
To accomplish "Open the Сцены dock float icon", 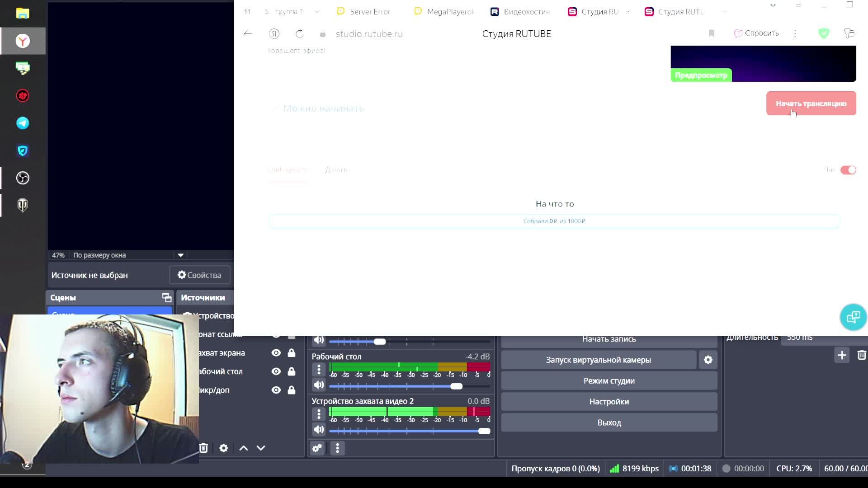I will (167, 297).
